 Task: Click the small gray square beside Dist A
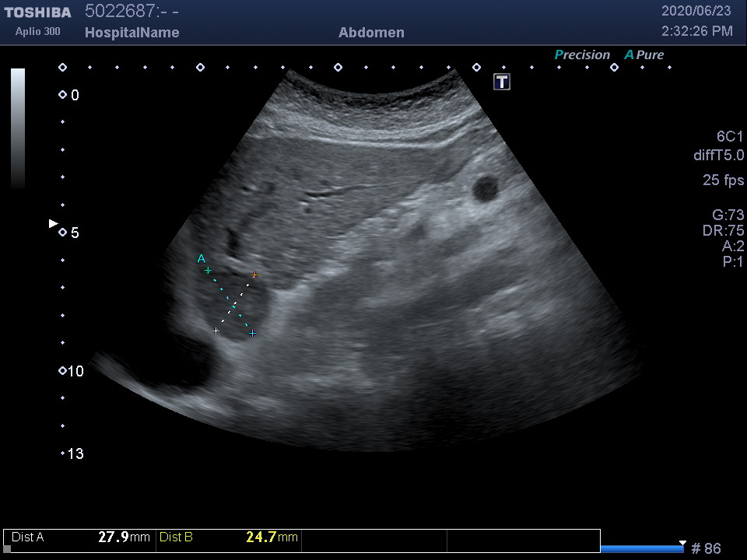tap(7, 548)
